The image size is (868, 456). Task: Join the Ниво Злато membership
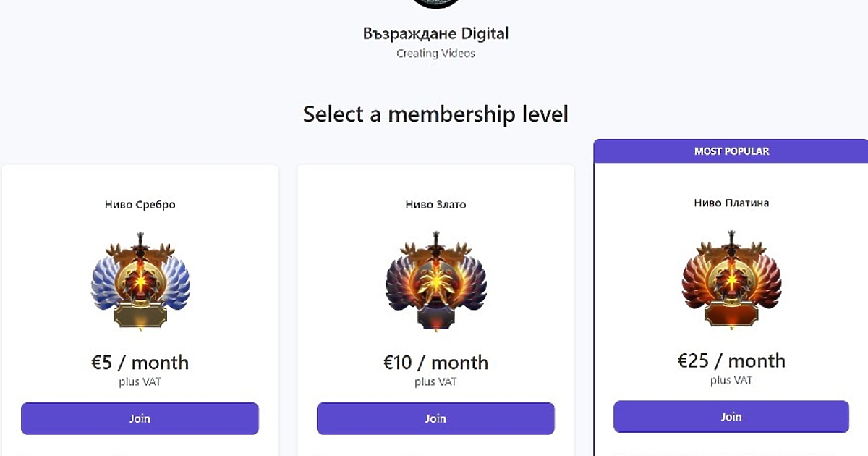coord(435,418)
